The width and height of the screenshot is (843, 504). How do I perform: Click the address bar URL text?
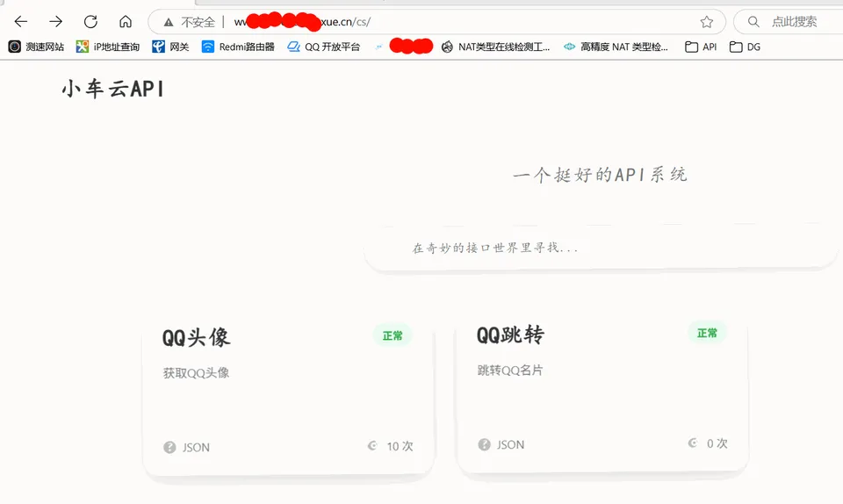[x=302, y=22]
